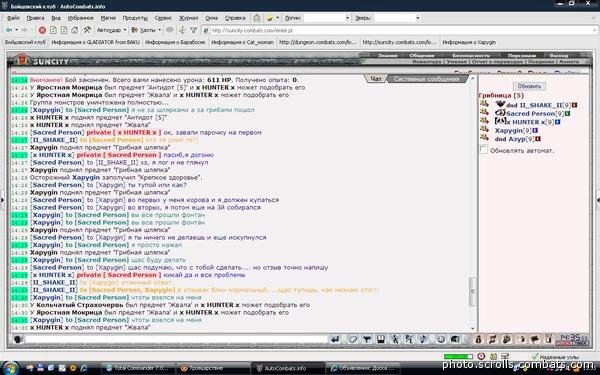Click the eraser clear chat icon
The height and width of the screenshot is (375, 600).
click(353, 339)
